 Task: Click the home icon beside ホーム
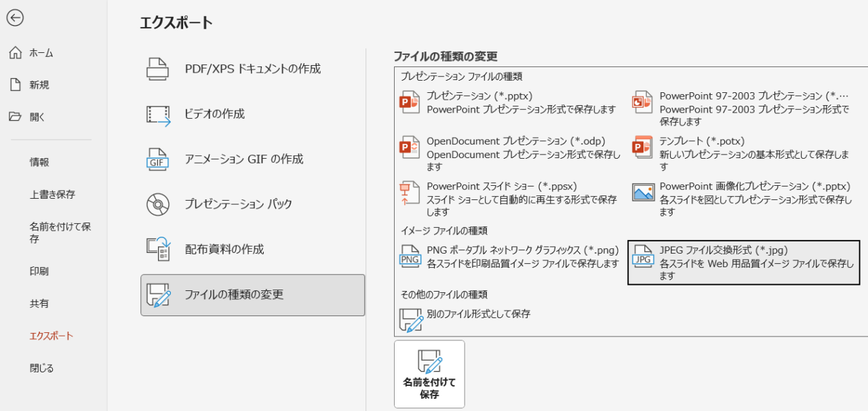(x=16, y=53)
